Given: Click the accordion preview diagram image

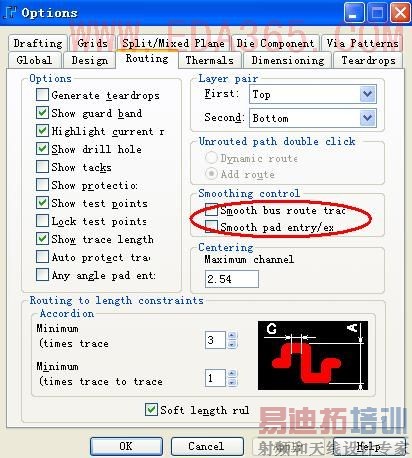Looking at the screenshot, I should point(313,355).
